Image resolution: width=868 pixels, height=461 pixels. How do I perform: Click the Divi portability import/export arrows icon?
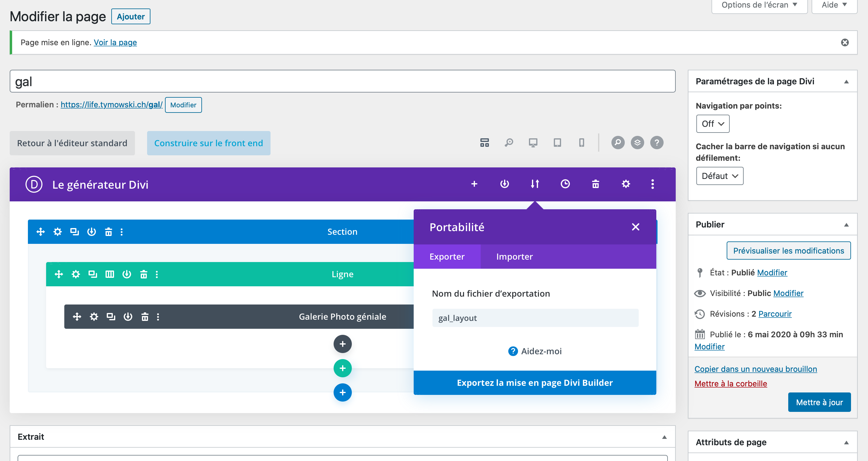point(535,184)
